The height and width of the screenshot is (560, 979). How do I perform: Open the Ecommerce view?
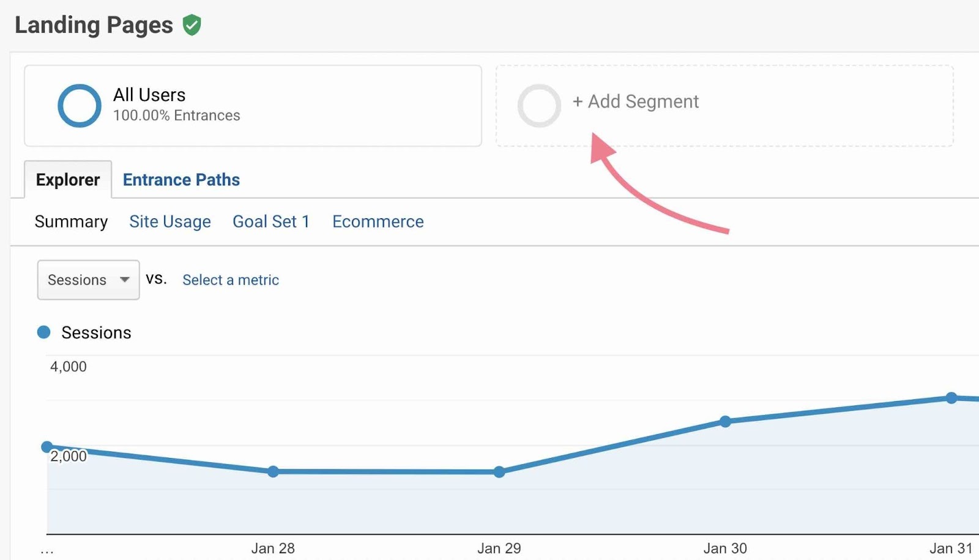pos(378,221)
